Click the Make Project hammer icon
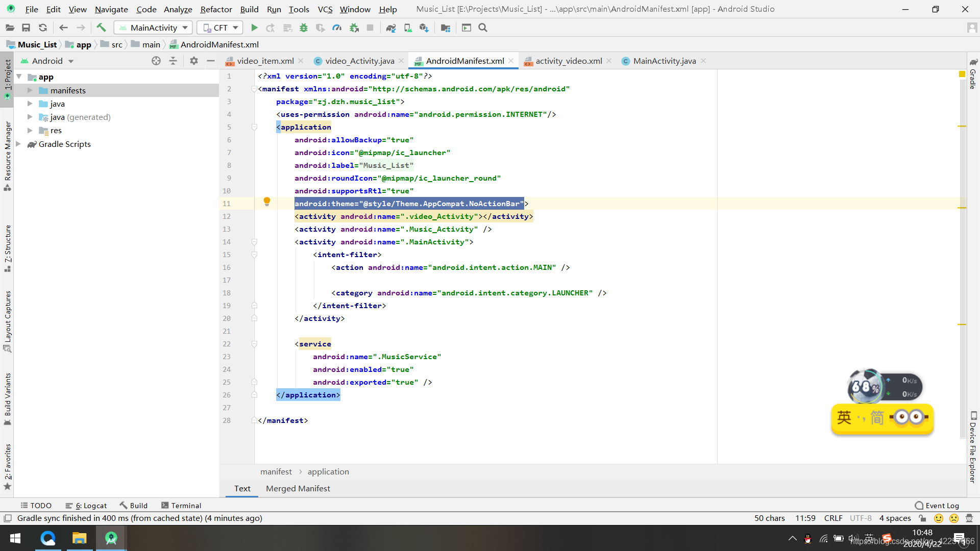This screenshot has height=551, width=980. tap(101, 28)
